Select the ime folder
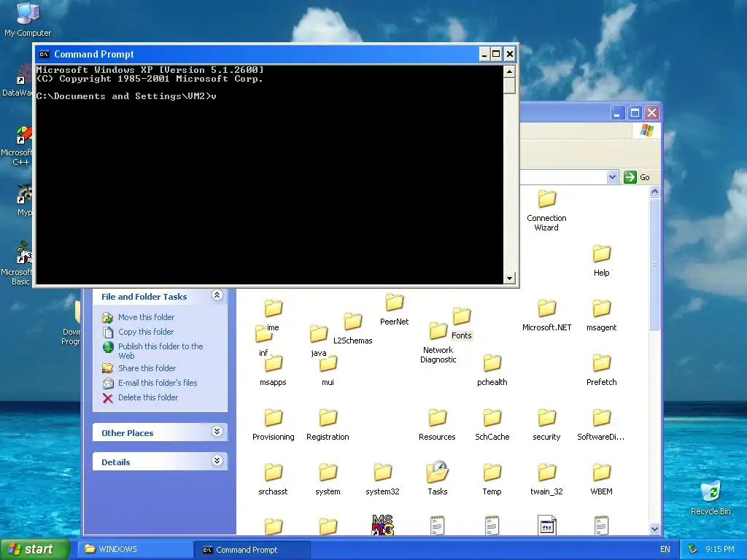The height and width of the screenshot is (560, 747). (x=273, y=315)
